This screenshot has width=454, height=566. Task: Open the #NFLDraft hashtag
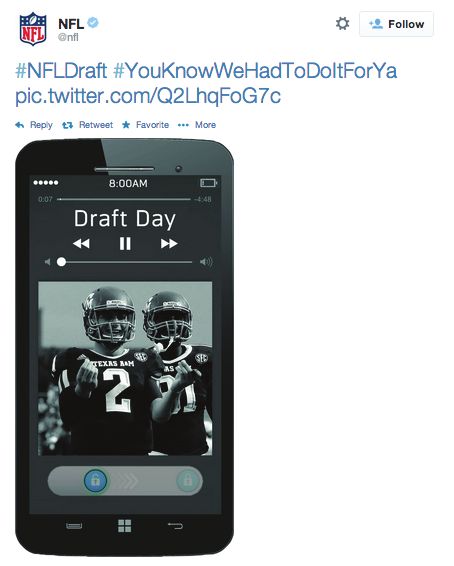pos(61,70)
